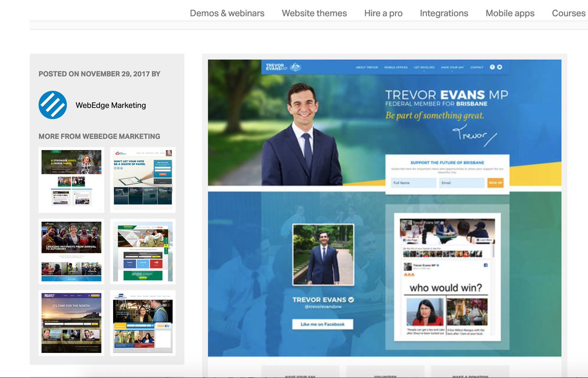Click the Facebook icon in the site header
Screen dimensions: 588x378
492,67
